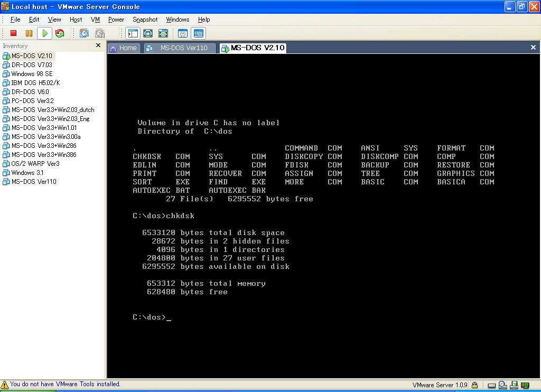
Task: Click the VMware Server Console title bar icon
Action: 5,6
